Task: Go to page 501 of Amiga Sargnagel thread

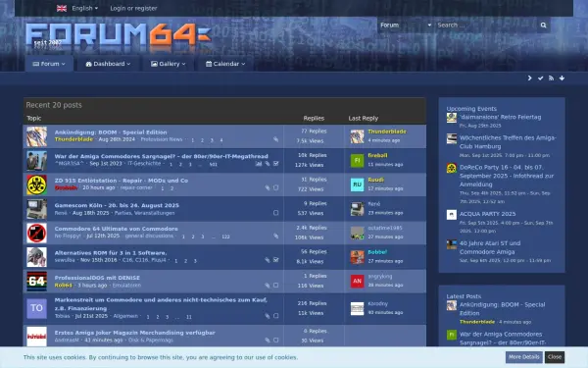Action: 214,165
